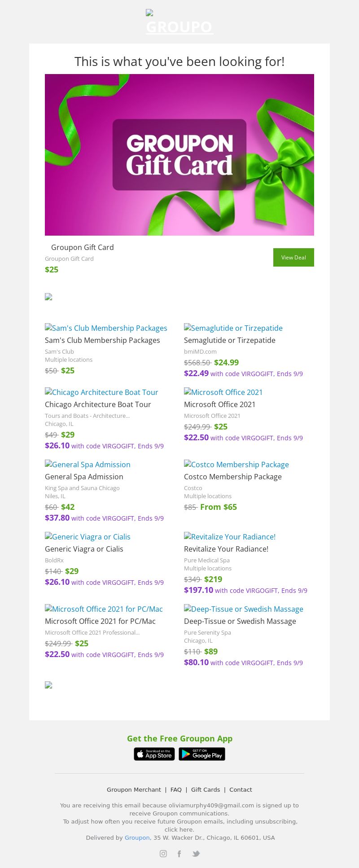Click the Groupon link in delivery address
Screen dimensions: 359x868
point(137,837)
